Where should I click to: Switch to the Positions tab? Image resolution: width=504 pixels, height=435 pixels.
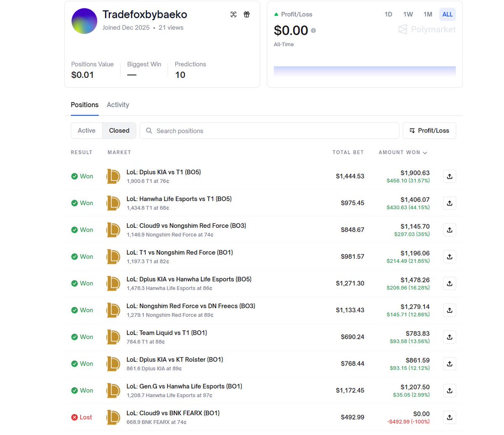point(84,105)
